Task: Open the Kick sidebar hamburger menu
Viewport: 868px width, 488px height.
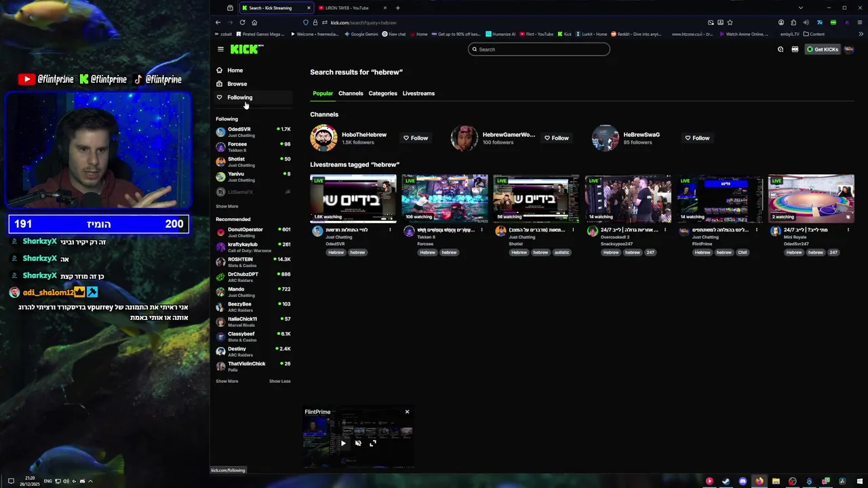Action: [220, 49]
